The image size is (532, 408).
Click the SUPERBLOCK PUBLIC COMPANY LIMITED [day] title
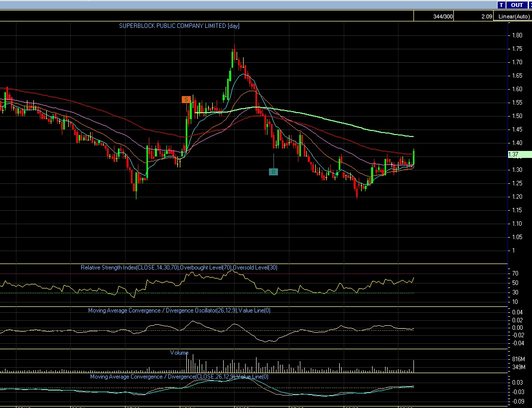[x=179, y=26]
